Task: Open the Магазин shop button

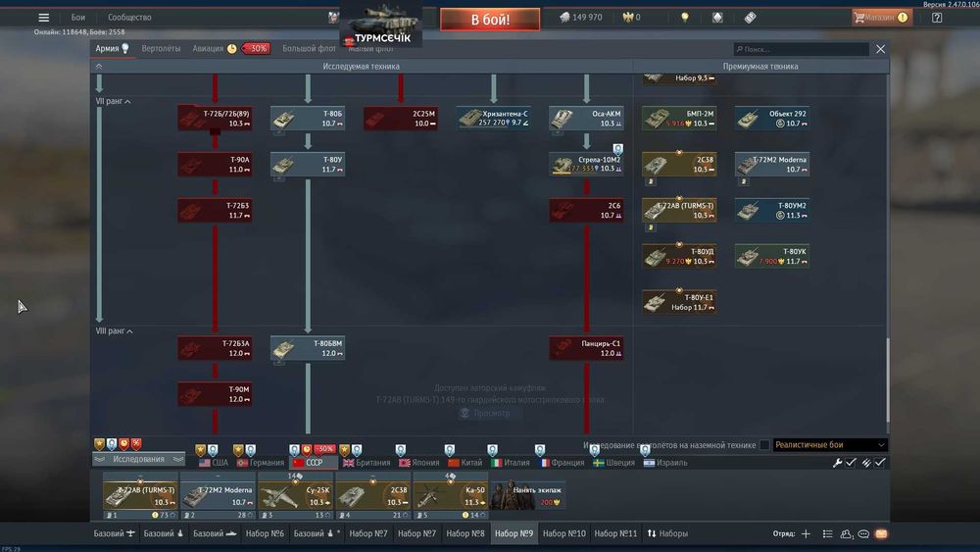Action: point(881,18)
